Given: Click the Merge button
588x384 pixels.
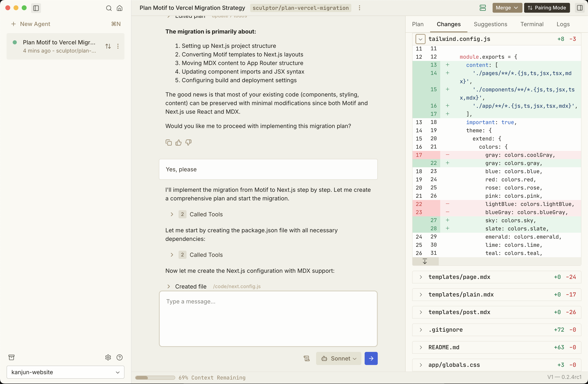Looking at the screenshot, I should (x=507, y=8).
